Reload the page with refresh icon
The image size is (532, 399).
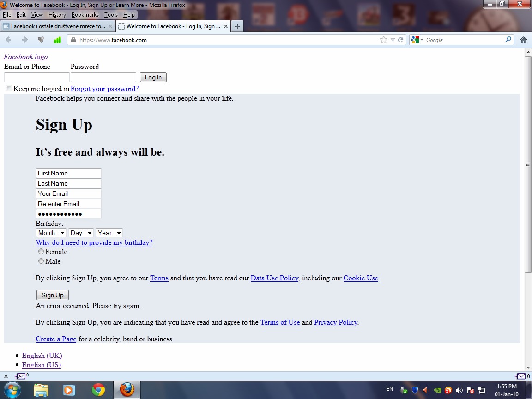click(401, 40)
